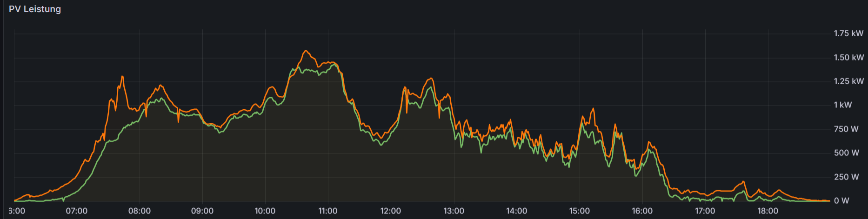Click the 11:00 time axis label
The image size is (868, 219).
coord(328,211)
